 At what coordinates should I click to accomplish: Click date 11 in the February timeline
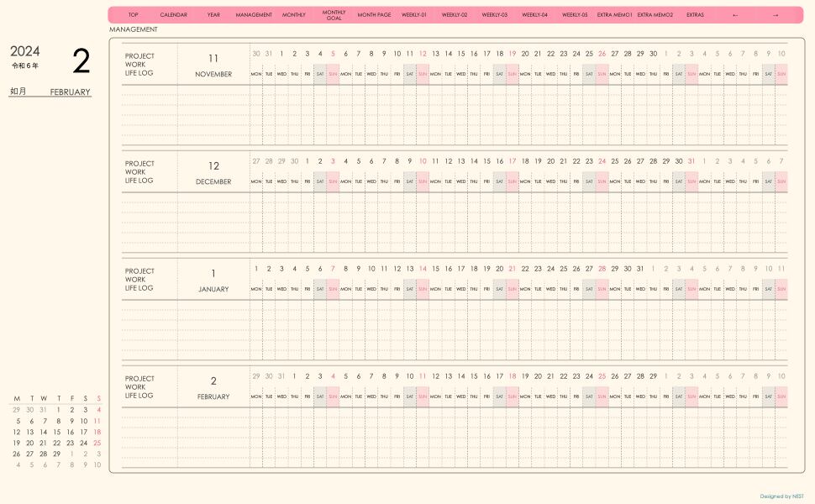coord(423,376)
